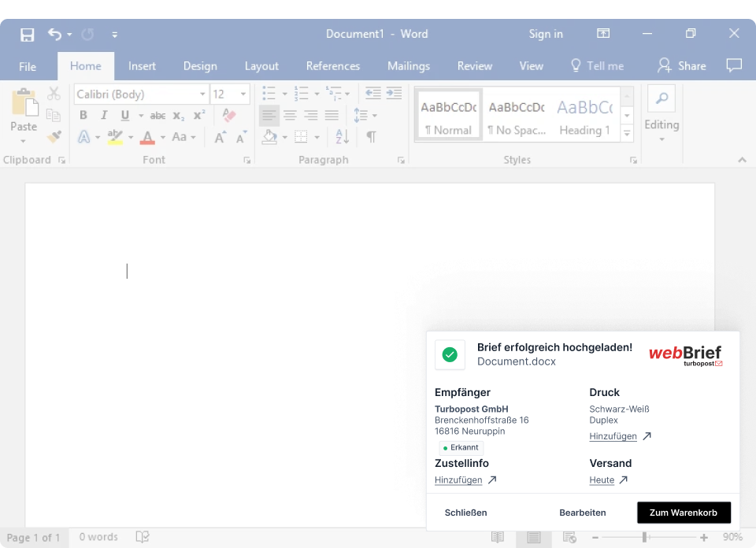Open the undo history dropdown arrow
The width and height of the screenshot is (756, 548).
coord(69,35)
